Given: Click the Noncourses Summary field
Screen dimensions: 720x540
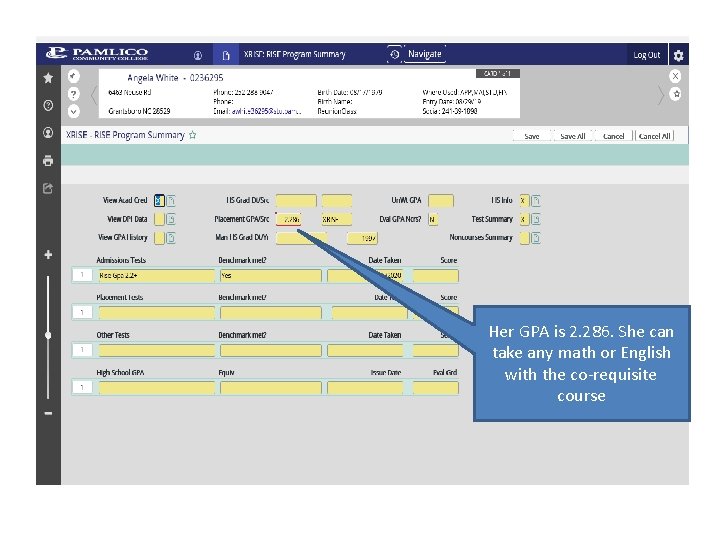Looking at the screenshot, I should [524, 238].
